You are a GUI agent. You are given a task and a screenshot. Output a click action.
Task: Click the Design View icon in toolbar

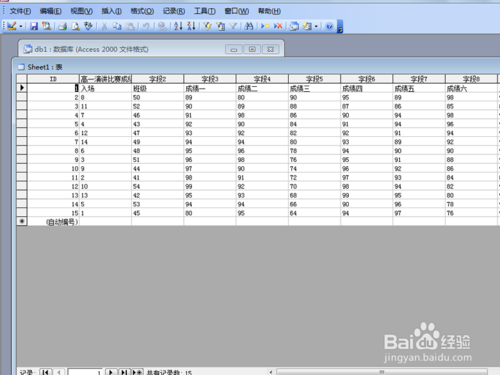[12, 26]
